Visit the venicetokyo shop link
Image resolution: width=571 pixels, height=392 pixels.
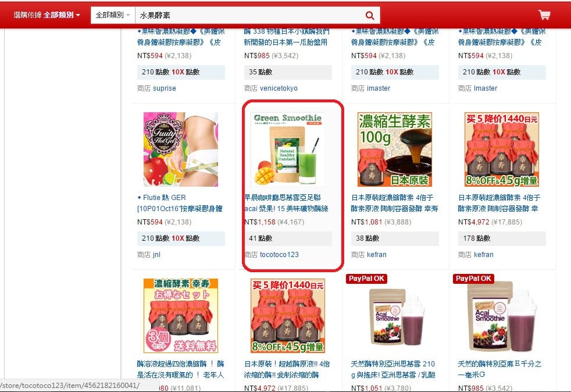(279, 88)
